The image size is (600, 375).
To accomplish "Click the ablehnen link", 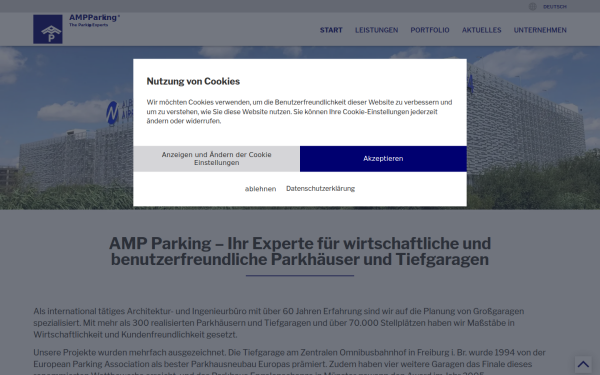I will (260, 189).
